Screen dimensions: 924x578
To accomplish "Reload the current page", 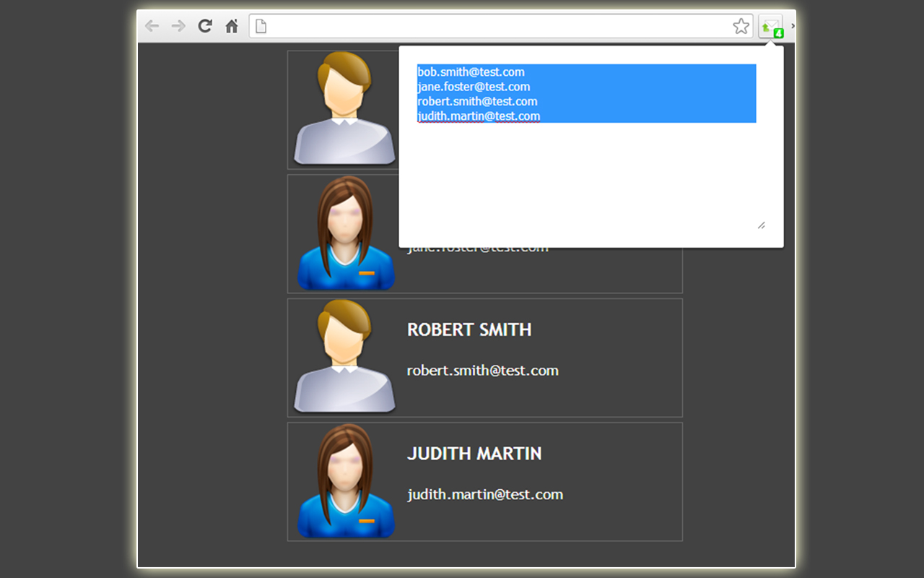I will pyautogui.click(x=204, y=25).
